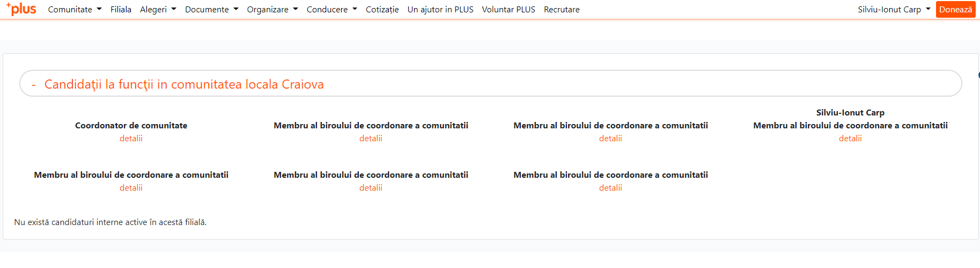View detalii for Coordonator de comunitate
The width and height of the screenshot is (980, 268).
(131, 139)
